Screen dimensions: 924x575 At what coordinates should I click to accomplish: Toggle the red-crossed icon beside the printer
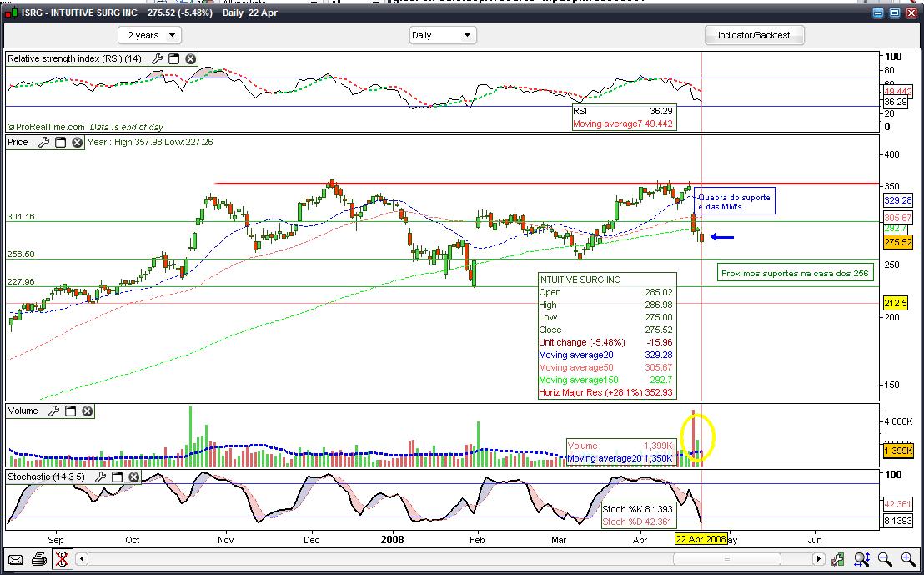pos(61,558)
